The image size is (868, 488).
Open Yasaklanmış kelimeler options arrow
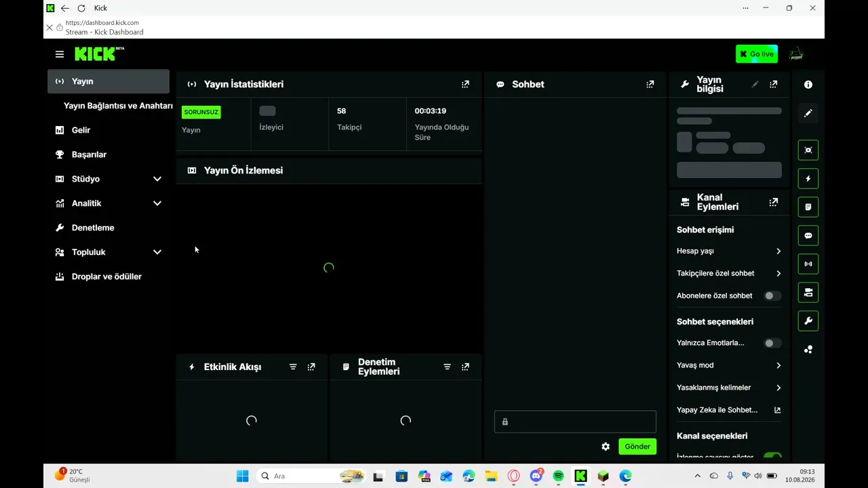tap(778, 388)
